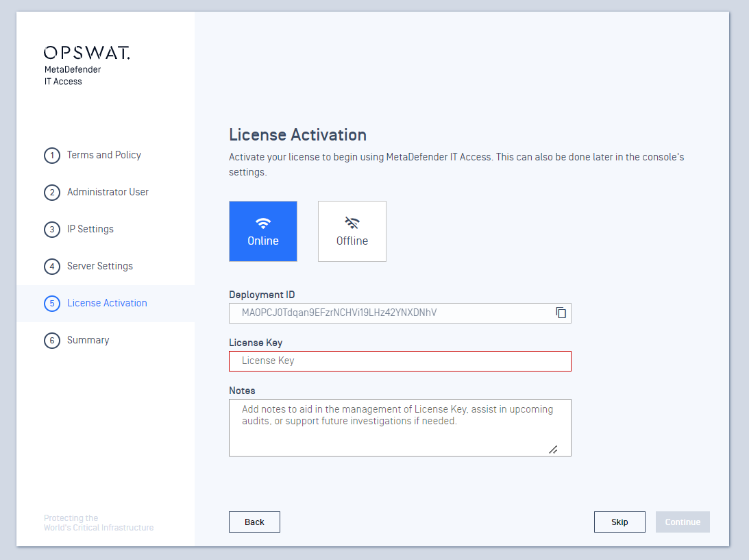The height and width of the screenshot is (560, 749).
Task: Click the OPSWAT logo
Action: point(87,53)
